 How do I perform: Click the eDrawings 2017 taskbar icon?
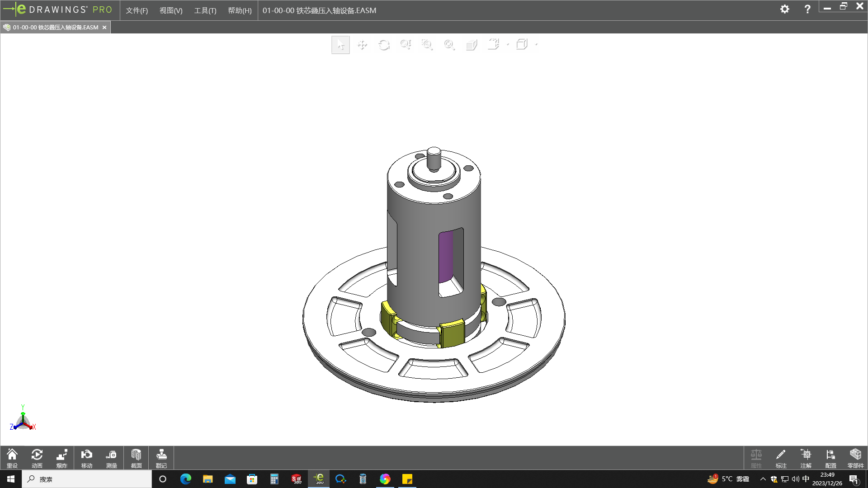(319, 479)
